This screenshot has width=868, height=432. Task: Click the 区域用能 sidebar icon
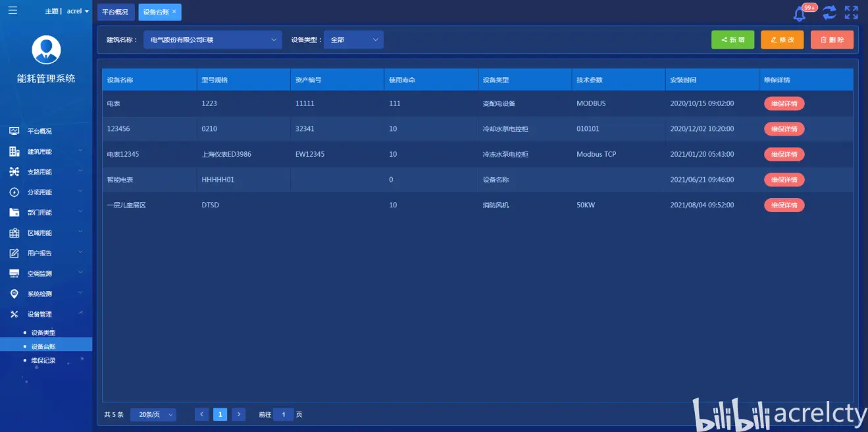click(14, 233)
